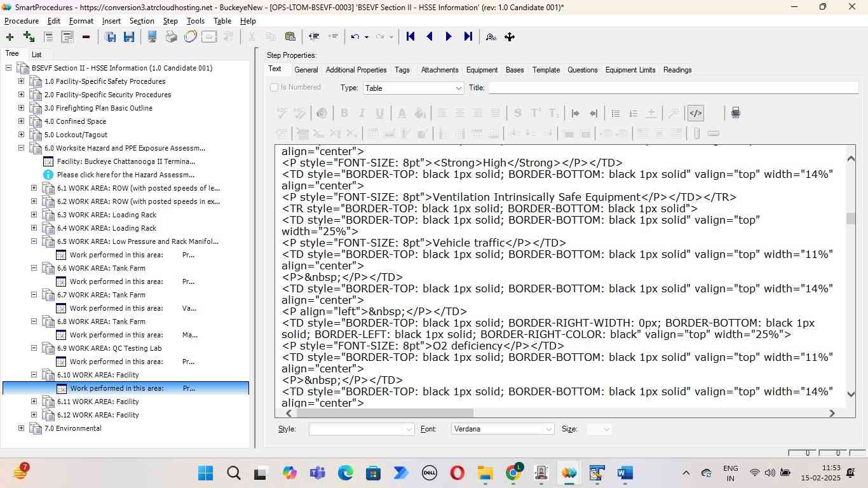Click the four-way Move arrows icon
Image resolution: width=868 pixels, height=488 pixels.
point(510,37)
